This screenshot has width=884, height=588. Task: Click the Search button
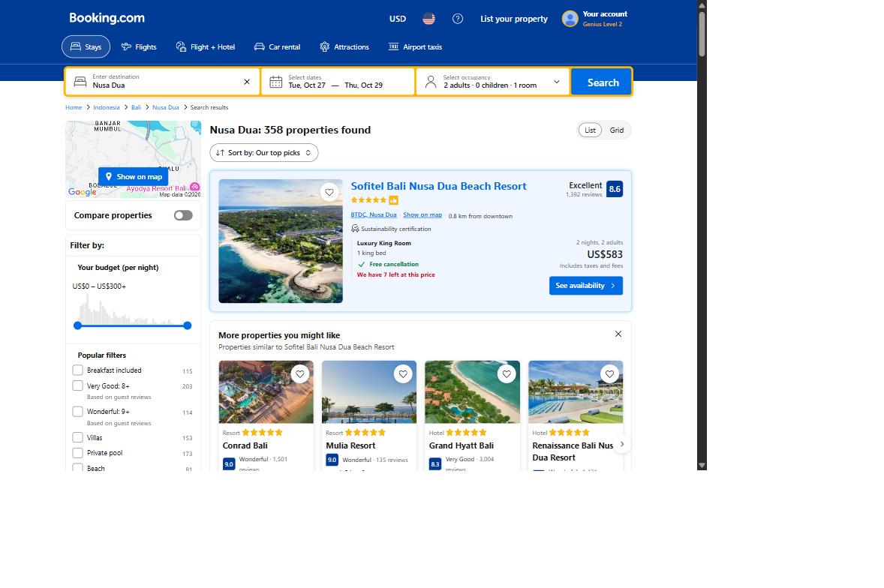tap(602, 82)
